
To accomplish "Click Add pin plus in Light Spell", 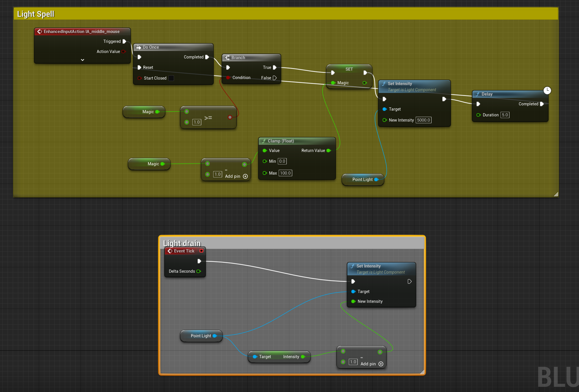I will 245,176.
